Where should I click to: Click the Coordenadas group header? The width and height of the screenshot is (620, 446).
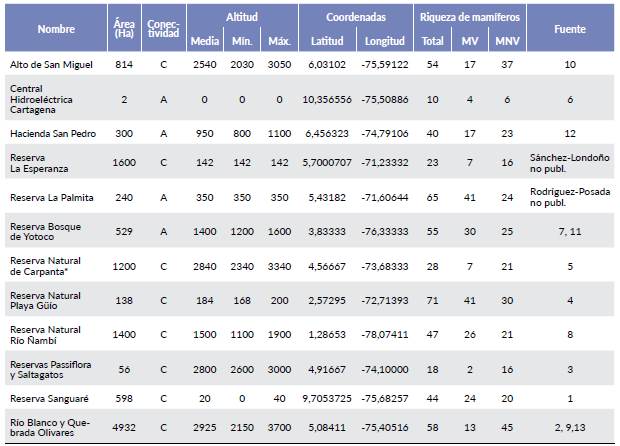[354, 18]
